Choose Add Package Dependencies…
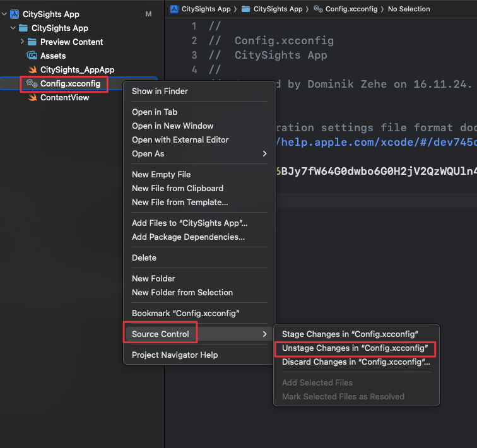 click(199, 237)
